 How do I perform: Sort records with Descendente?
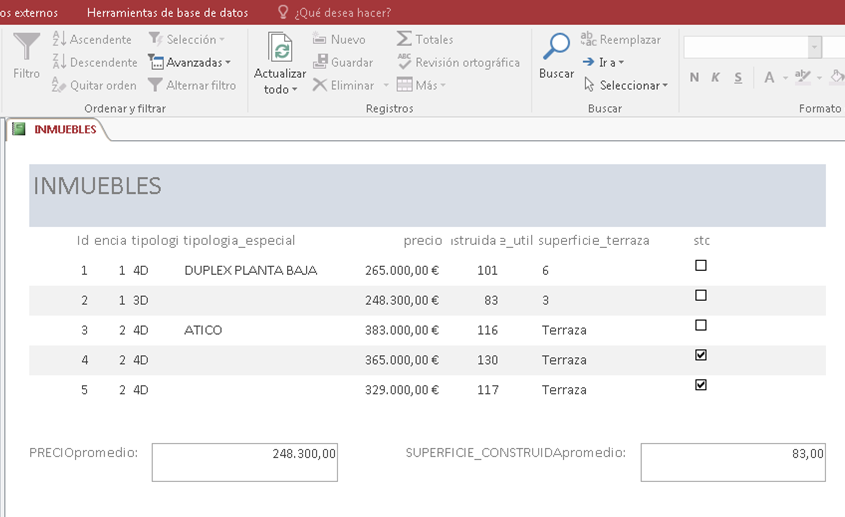(x=95, y=63)
